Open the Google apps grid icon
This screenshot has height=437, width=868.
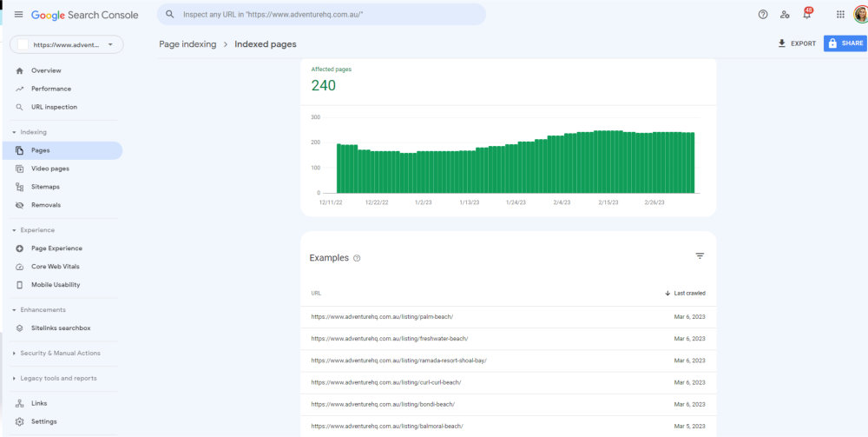(x=840, y=15)
